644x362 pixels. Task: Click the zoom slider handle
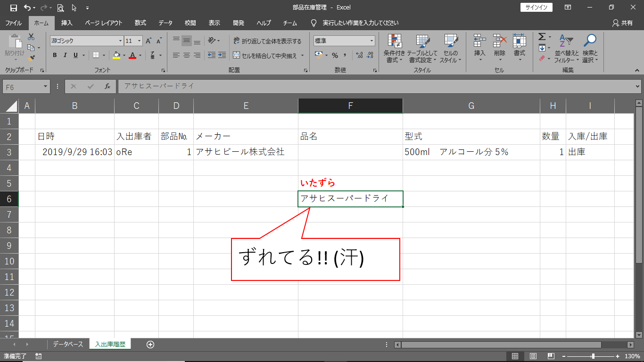click(x=593, y=356)
